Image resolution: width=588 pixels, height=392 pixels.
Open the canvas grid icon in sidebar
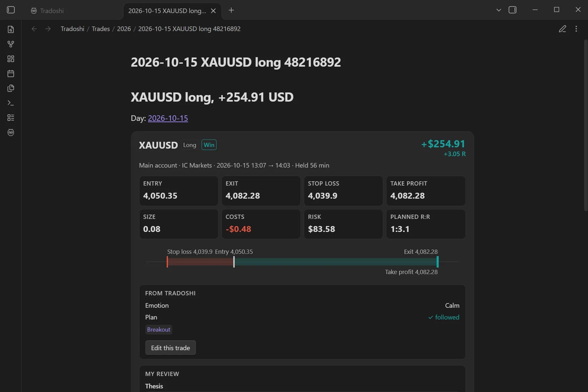tap(11, 59)
